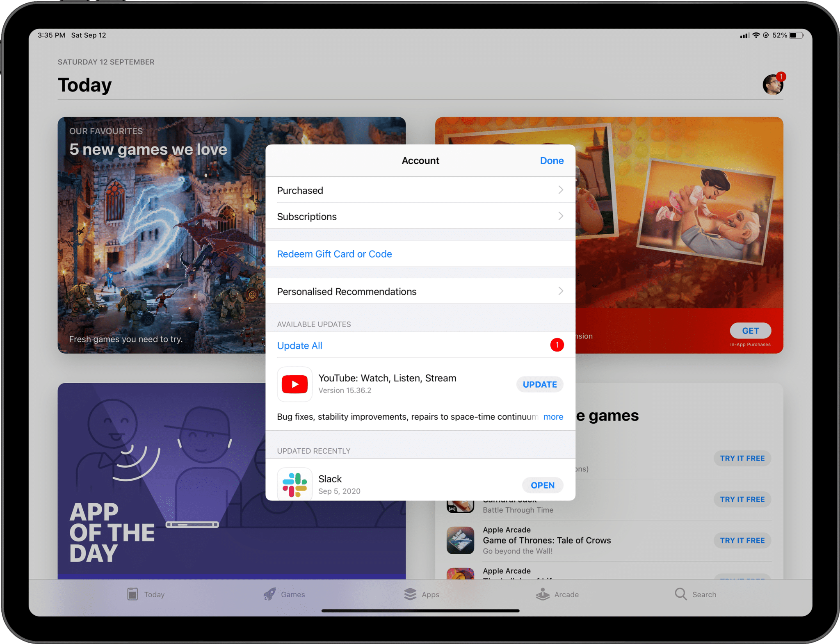Update the YouTube app
The height and width of the screenshot is (644, 840).
pyautogui.click(x=539, y=384)
